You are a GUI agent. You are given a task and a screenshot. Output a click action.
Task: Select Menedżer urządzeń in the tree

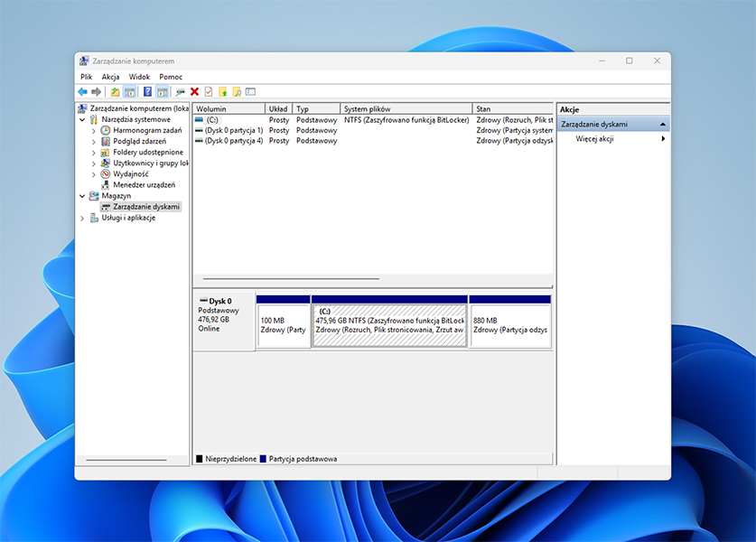pos(145,184)
